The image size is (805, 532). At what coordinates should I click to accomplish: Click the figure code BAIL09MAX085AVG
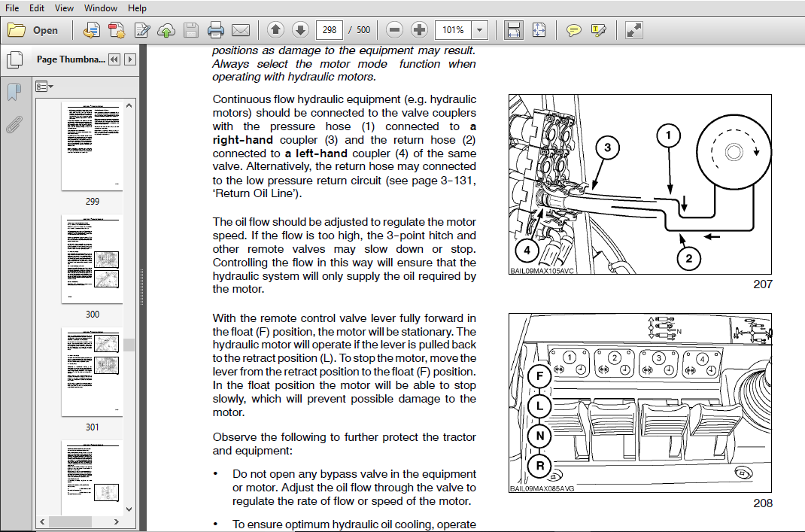[x=542, y=489]
